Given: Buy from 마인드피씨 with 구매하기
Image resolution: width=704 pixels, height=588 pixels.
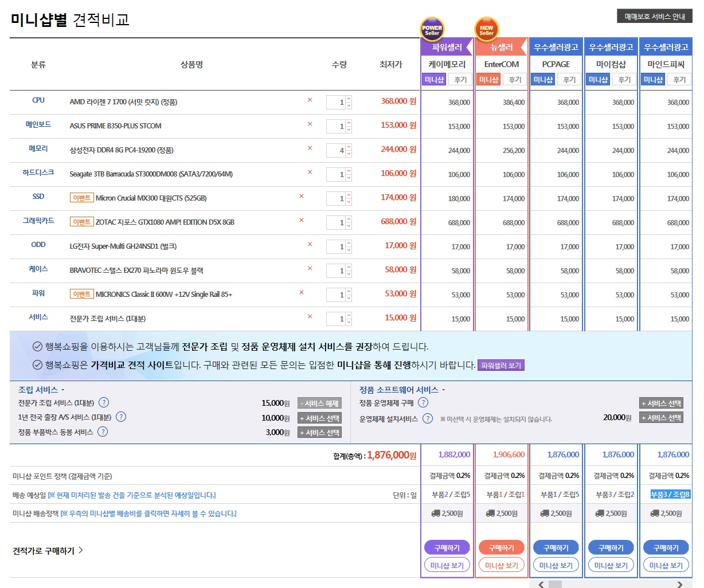Looking at the screenshot, I should pyautogui.click(x=666, y=548).
